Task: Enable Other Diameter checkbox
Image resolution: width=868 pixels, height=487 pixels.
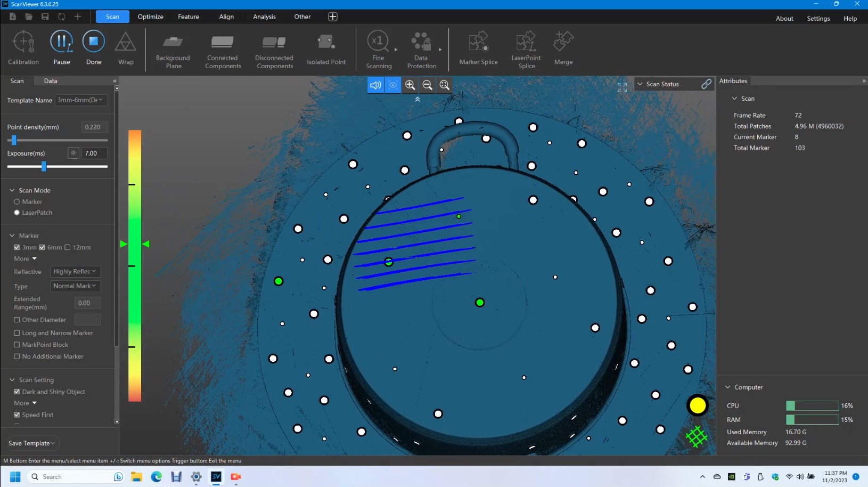Action: (17, 320)
